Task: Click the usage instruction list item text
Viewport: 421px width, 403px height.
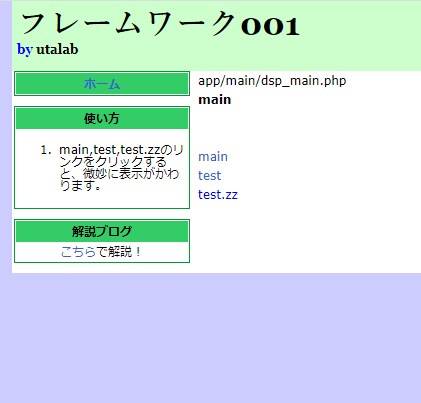Action: coord(121,168)
